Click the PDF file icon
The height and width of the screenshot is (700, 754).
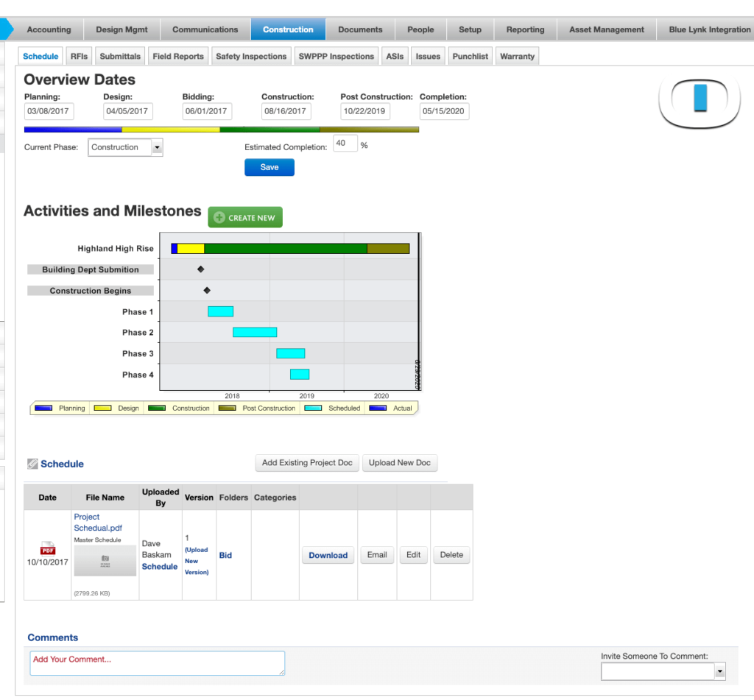(x=48, y=548)
